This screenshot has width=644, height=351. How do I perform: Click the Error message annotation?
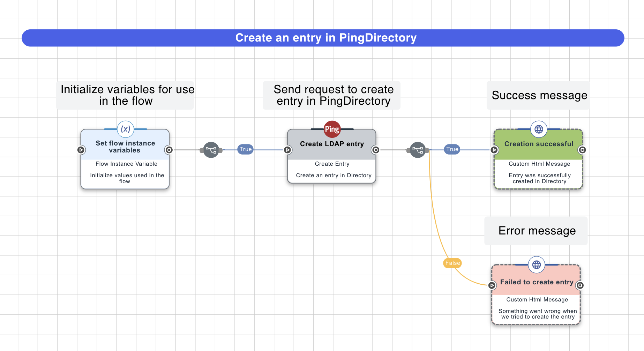coord(536,231)
